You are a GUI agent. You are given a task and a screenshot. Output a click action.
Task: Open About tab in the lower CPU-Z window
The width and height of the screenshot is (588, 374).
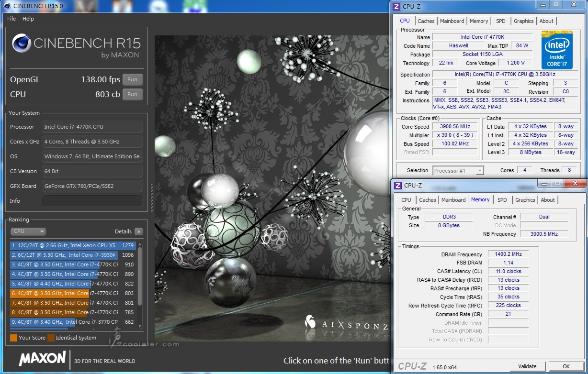[548, 200]
